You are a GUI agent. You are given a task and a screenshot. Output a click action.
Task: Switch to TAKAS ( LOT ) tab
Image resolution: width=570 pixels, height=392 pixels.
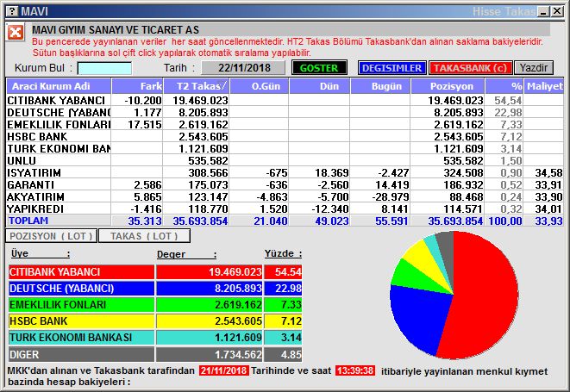click(144, 236)
